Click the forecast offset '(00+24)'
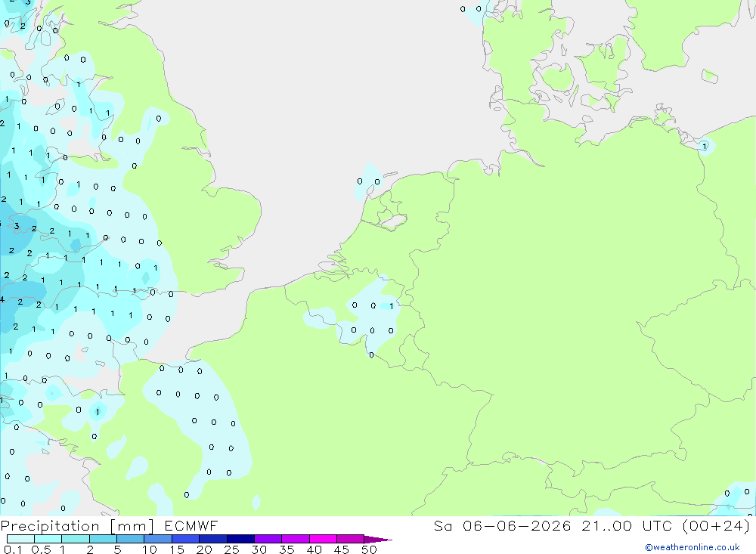This screenshot has height=554, width=756. tap(717, 525)
